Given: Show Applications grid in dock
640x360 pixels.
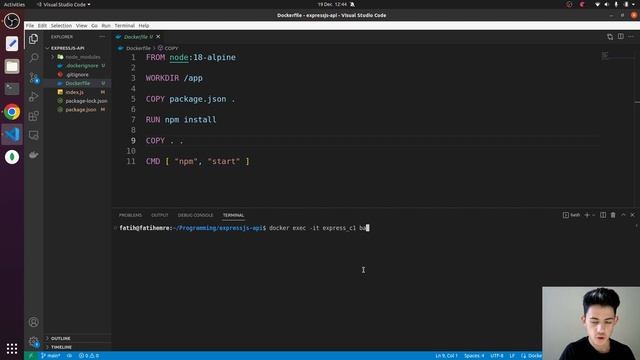Looking at the screenshot, I should 12,349.
